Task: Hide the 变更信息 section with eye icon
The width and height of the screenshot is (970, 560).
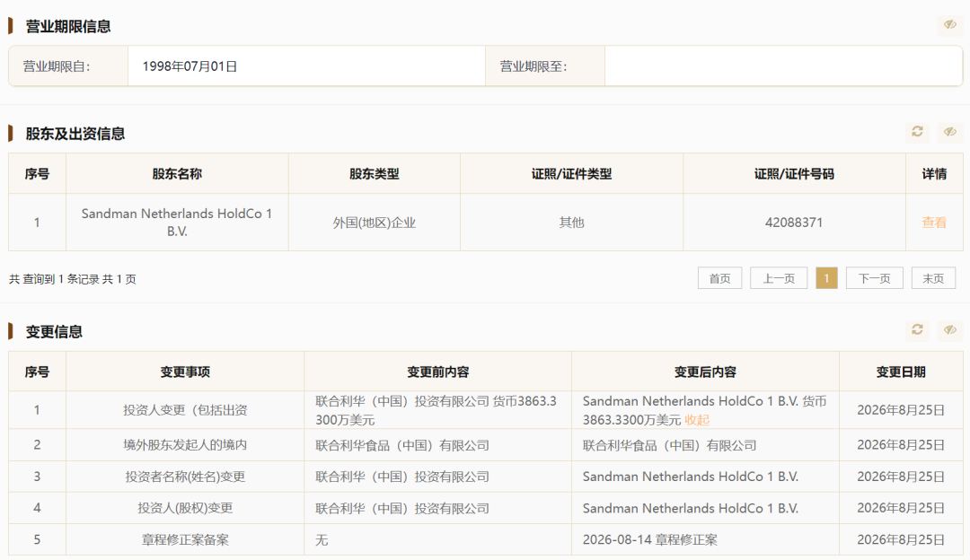Action: 950,329
